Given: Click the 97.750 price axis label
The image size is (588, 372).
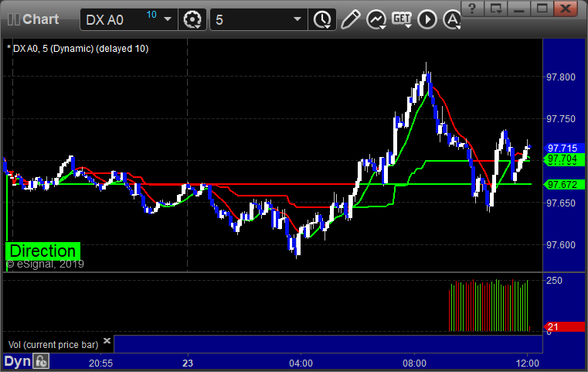Looking at the screenshot, I should point(561,118).
